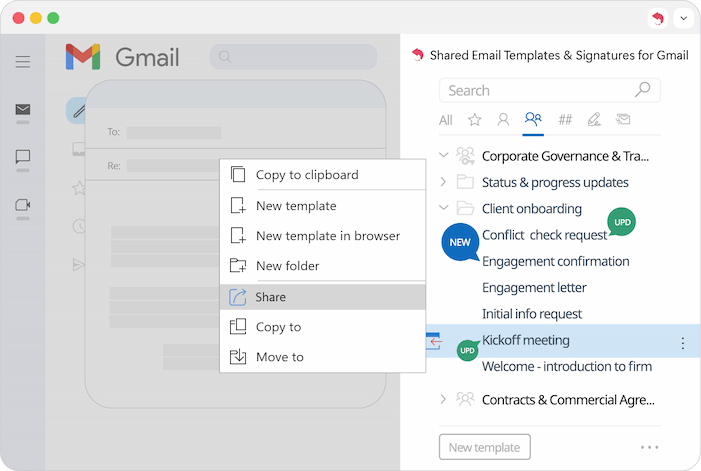Image resolution: width=701 pixels, height=471 pixels.
Task: Open the Mail section in Gmail sidebar
Action: pos(23,109)
